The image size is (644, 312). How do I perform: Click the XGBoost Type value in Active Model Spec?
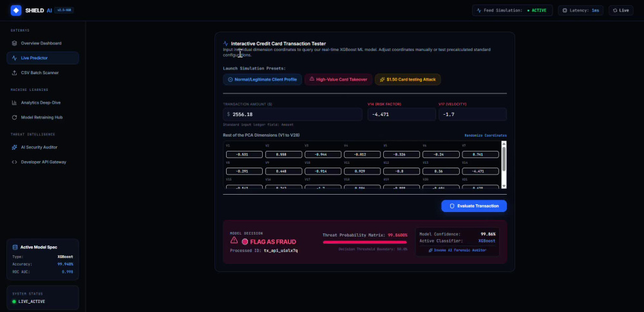pyautogui.click(x=65, y=257)
